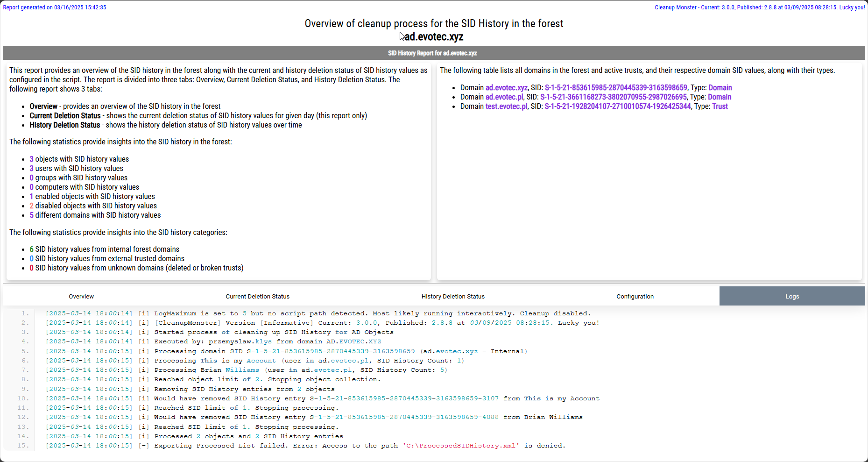Switch to the Overview tab

pos(81,297)
